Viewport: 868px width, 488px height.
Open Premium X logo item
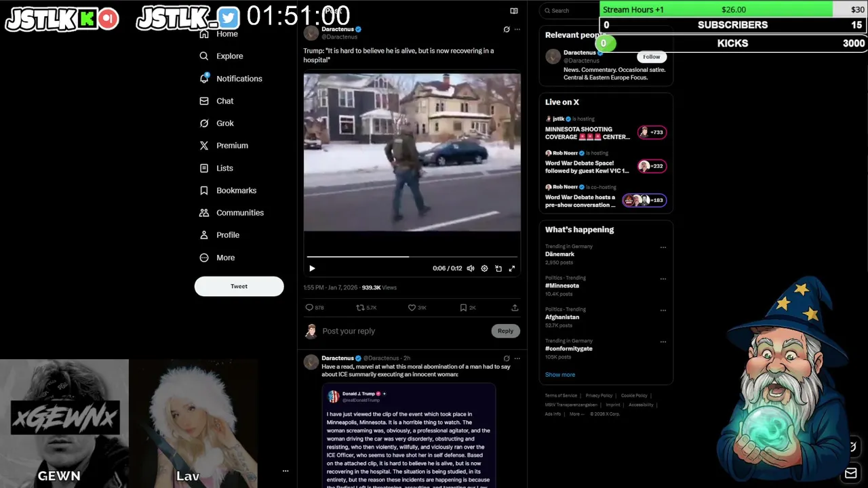point(224,146)
